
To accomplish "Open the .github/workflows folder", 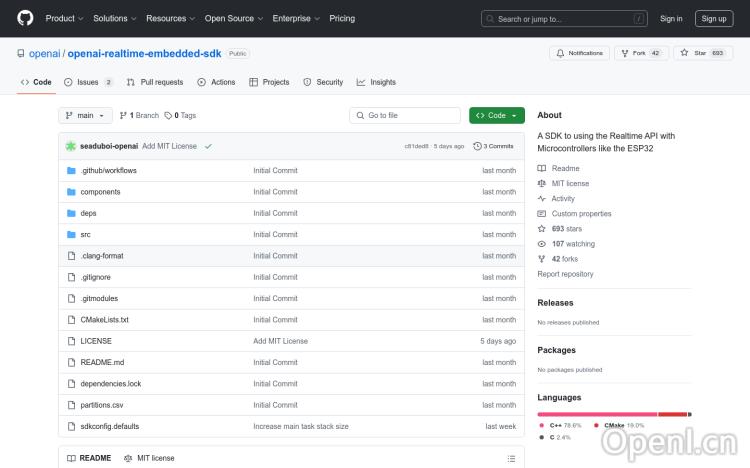I will (x=108, y=170).
